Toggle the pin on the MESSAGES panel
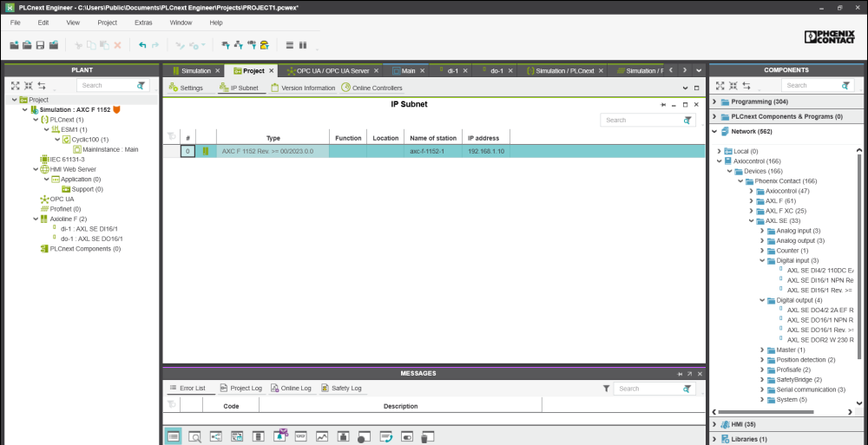The width and height of the screenshot is (868, 445). pos(681,373)
